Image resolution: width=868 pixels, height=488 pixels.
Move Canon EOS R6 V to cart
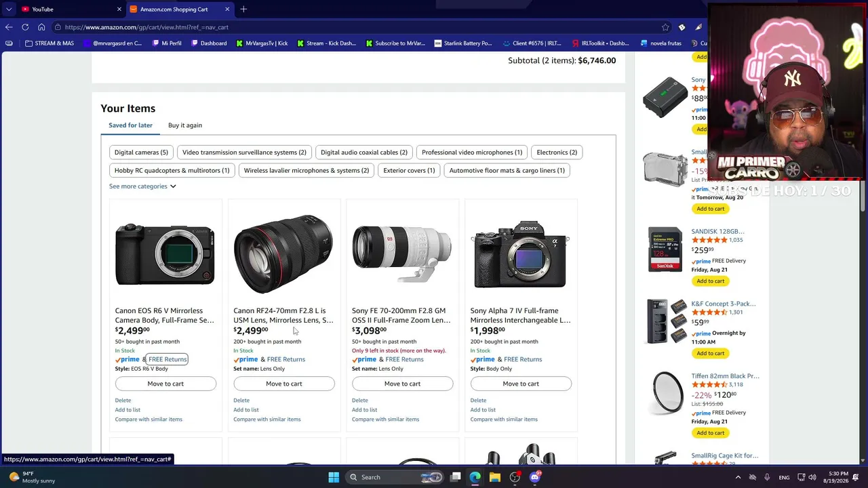coord(165,384)
